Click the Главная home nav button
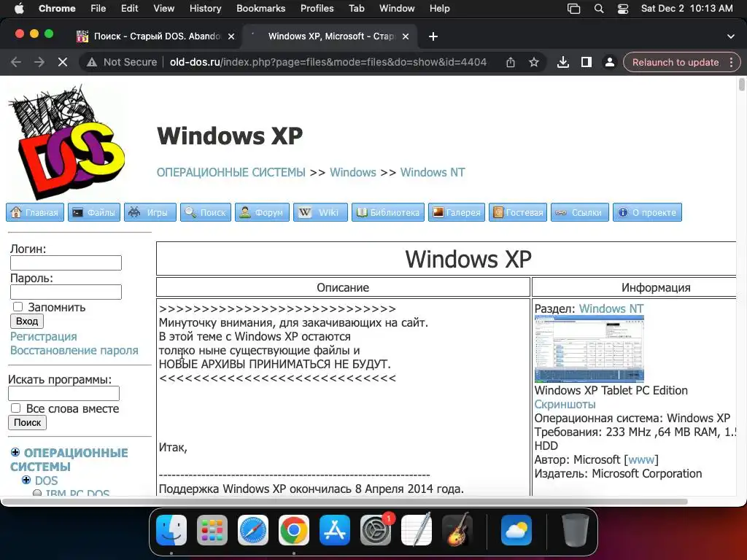747x560 pixels. [x=35, y=212]
